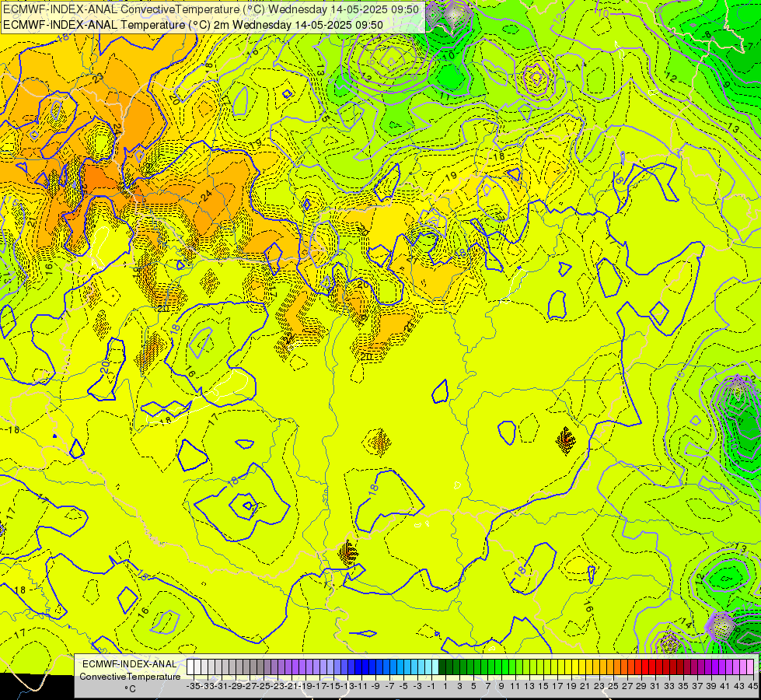The height and width of the screenshot is (700, 761).
Task: Select the leftmost white legend swatch
Action: [190, 667]
